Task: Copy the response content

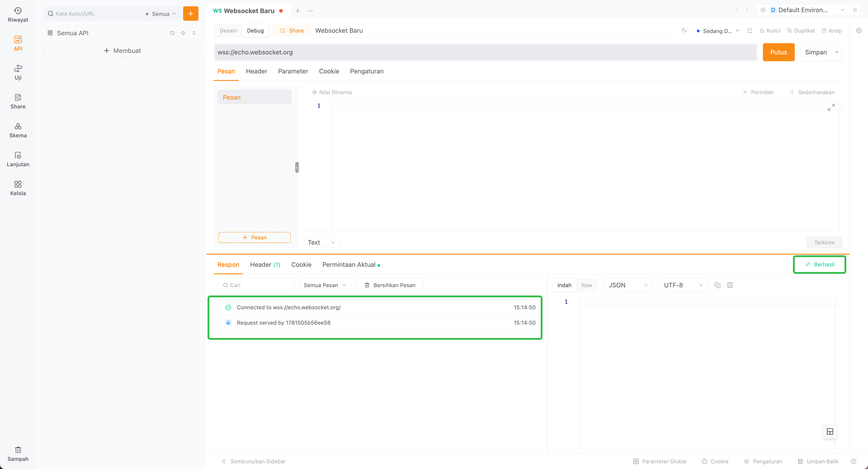Action: [x=717, y=285]
